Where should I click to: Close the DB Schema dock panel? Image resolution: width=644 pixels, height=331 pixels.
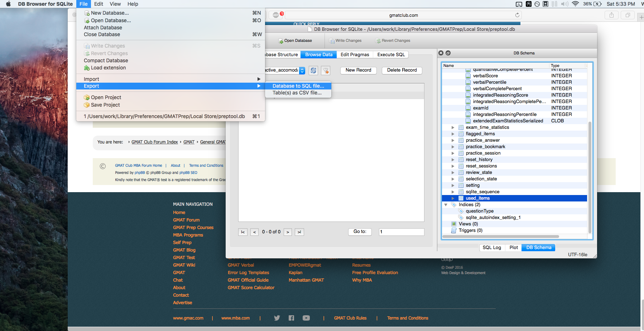click(441, 53)
